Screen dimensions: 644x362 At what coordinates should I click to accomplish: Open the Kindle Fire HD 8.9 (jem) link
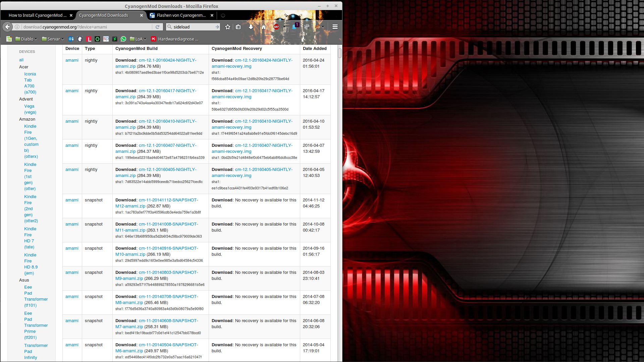[x=31, y=264]
